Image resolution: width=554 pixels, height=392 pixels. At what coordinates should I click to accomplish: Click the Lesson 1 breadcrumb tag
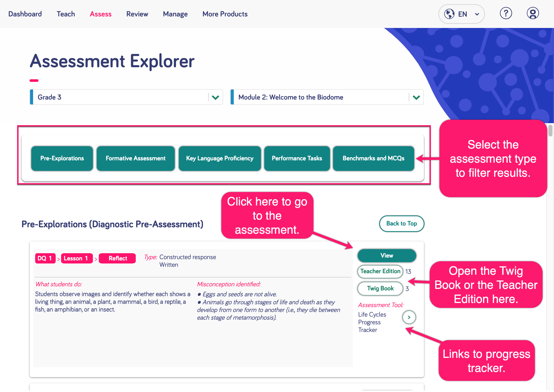click(x=76, y=258)
